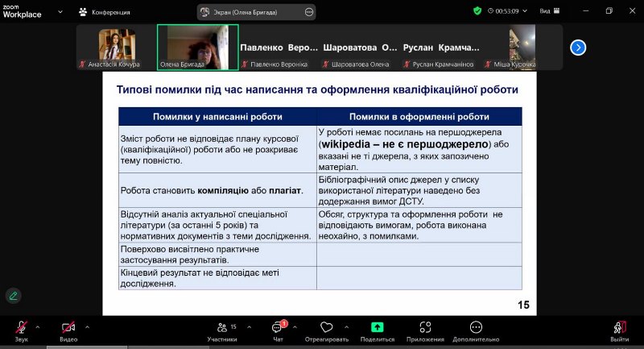
Task: Open the Участники participants panel
Action: 222,331
